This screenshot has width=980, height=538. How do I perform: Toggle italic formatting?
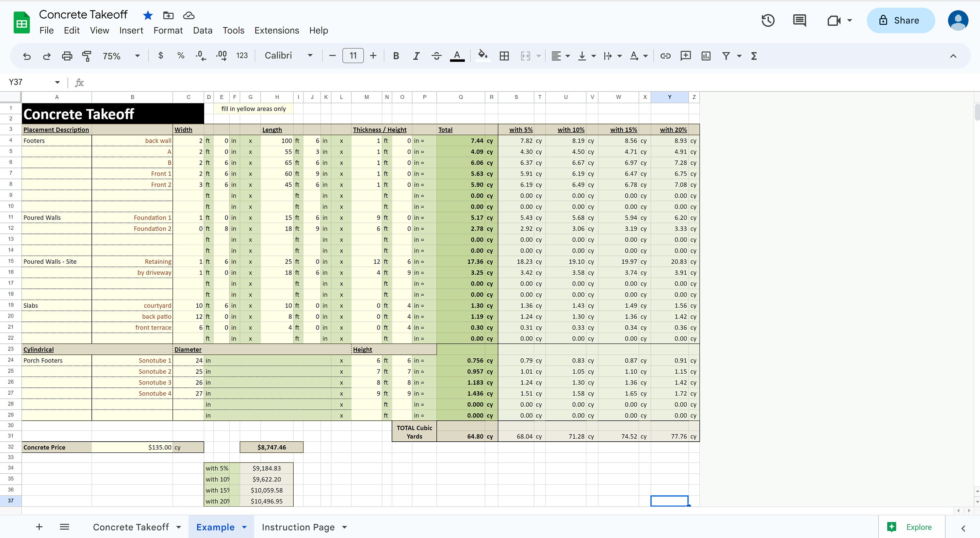(x=416, y=56)
